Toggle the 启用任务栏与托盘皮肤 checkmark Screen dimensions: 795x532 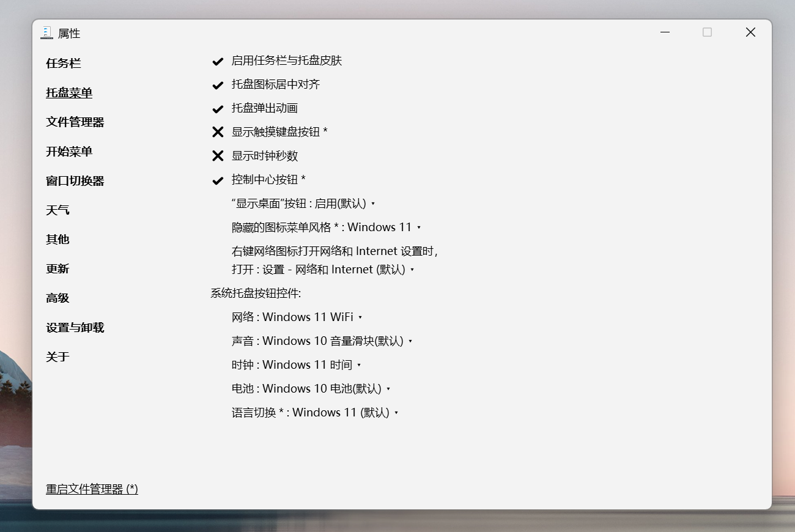tap(218, 61)
